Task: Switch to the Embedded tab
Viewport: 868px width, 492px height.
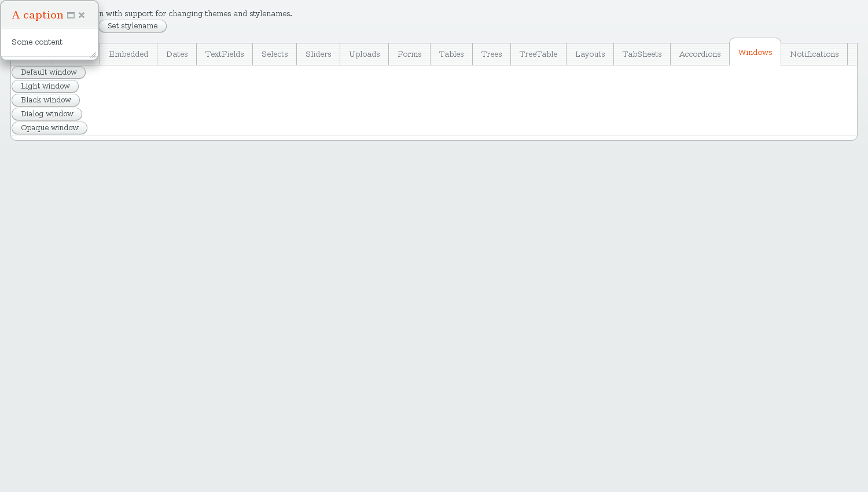Action: (128, 54)
